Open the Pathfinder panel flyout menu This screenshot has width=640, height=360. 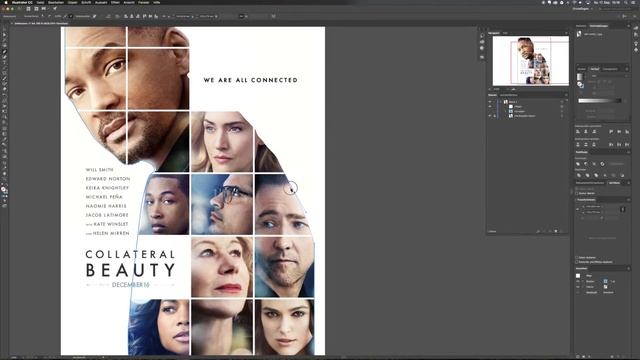point(628,152)
